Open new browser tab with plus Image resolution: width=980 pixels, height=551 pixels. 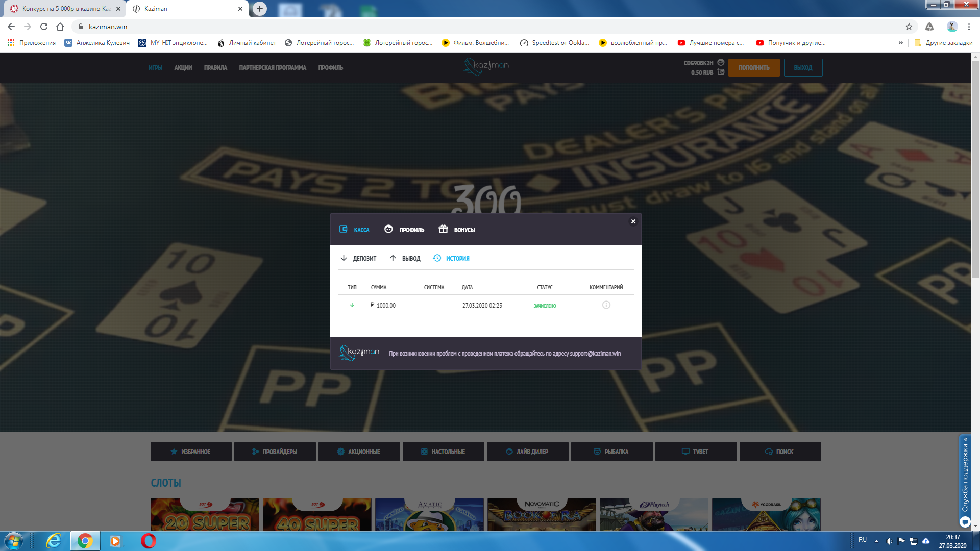pos(260,9)
